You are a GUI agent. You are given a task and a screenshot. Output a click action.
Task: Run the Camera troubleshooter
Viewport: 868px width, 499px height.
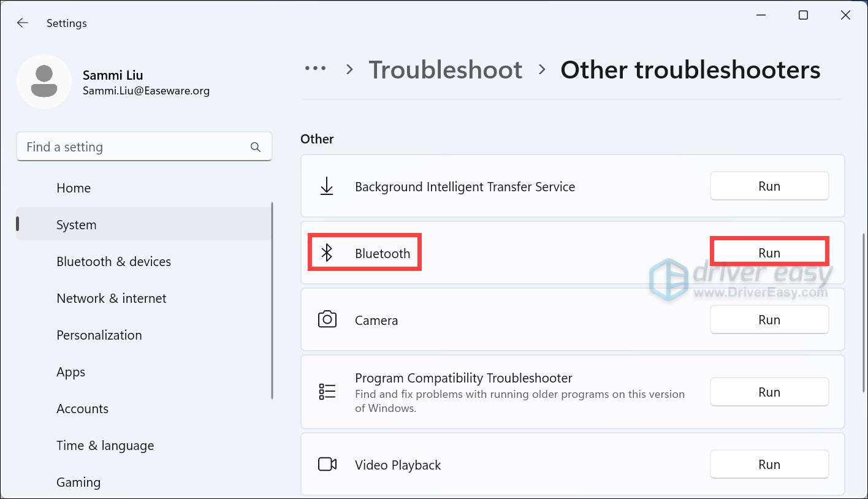[x=769, y=319]
